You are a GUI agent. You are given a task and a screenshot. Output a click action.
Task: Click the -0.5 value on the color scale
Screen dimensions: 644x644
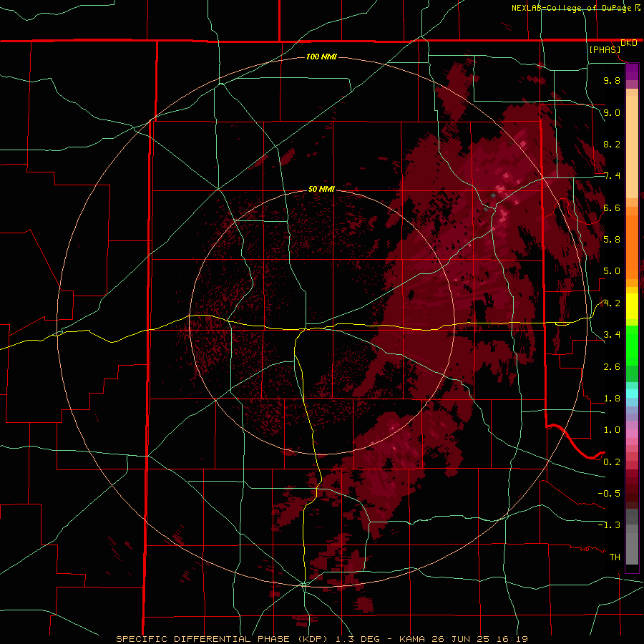[x=609, y=494]
